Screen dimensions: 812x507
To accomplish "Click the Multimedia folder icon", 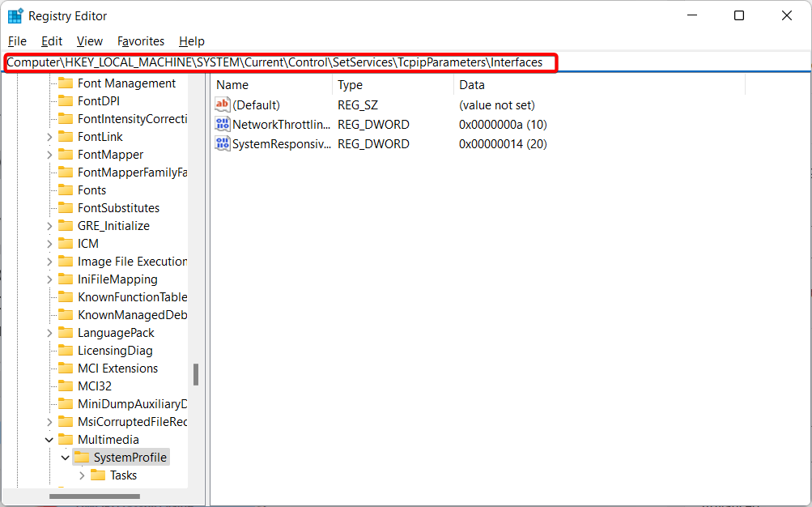I will pyautogui.click(x=66, y=439).
